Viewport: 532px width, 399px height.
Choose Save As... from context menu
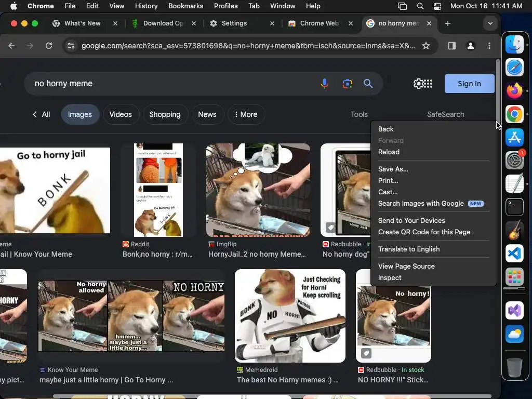(x=434, y=169)
